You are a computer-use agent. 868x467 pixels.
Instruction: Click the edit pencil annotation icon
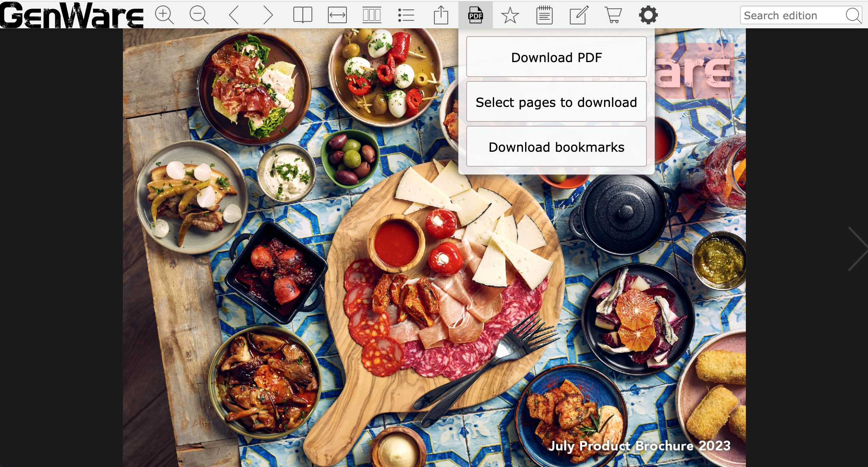click(x=579, y=15)
